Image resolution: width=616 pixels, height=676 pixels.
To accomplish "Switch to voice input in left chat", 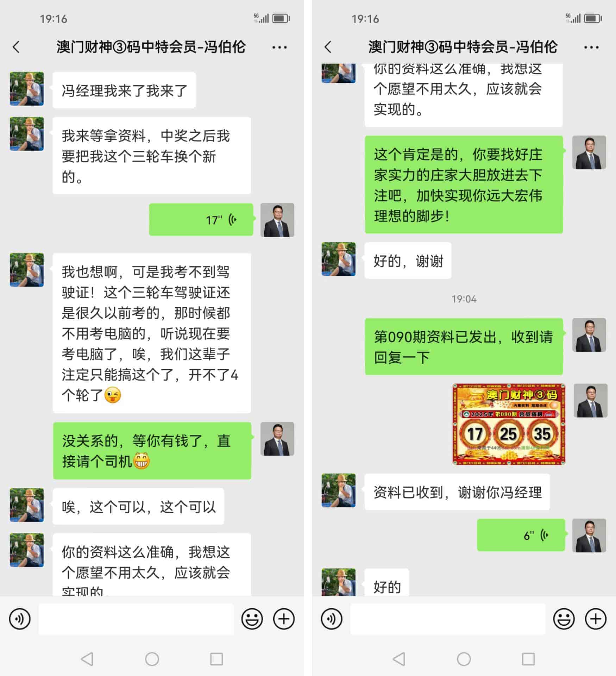I will click(20, 619).
